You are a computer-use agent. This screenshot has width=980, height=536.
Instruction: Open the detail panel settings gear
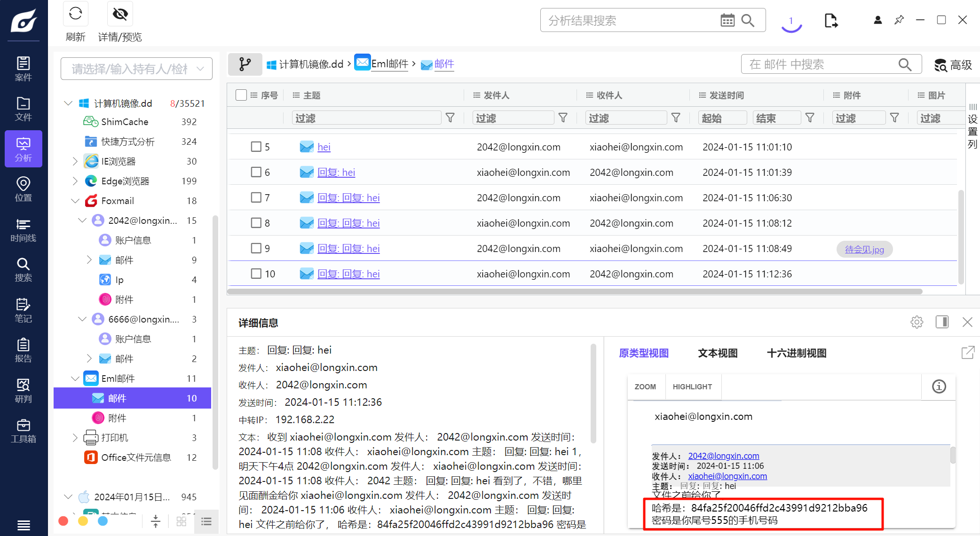coord(917,322)
